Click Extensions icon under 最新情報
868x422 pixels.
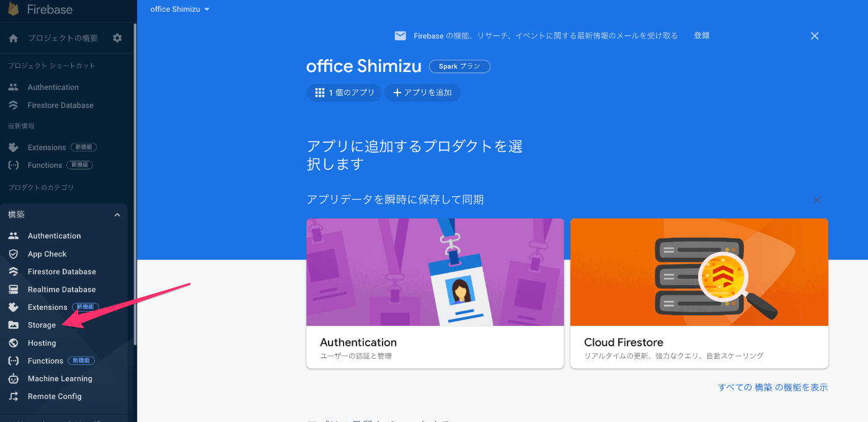[14, 148]
